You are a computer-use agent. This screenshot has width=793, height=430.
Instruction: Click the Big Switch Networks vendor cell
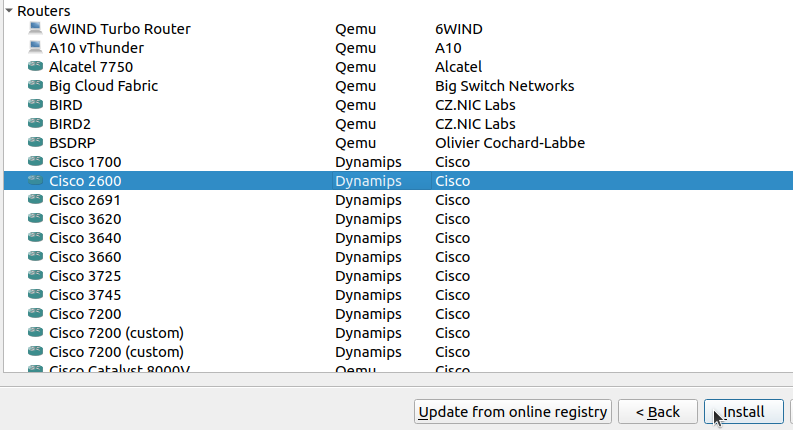[x=505, y=86]
